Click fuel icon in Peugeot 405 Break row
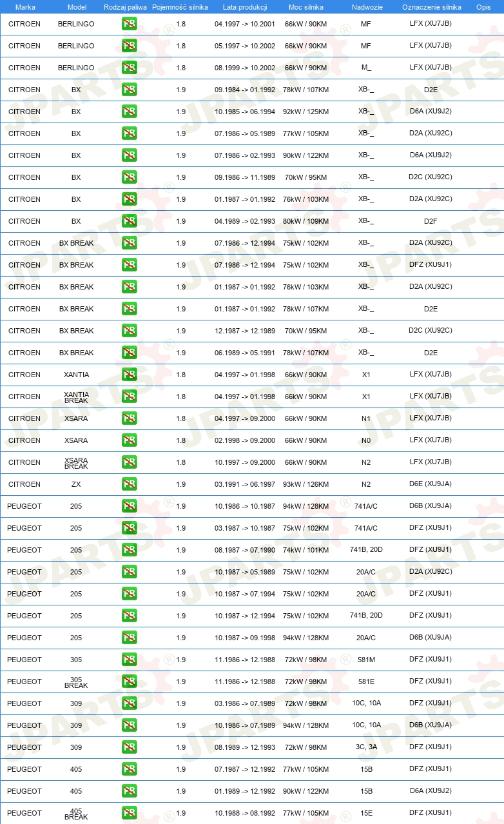 tap(129, 813)
